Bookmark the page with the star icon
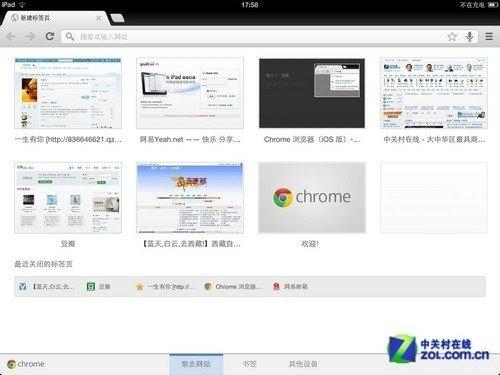 click(x=452, y=36)
